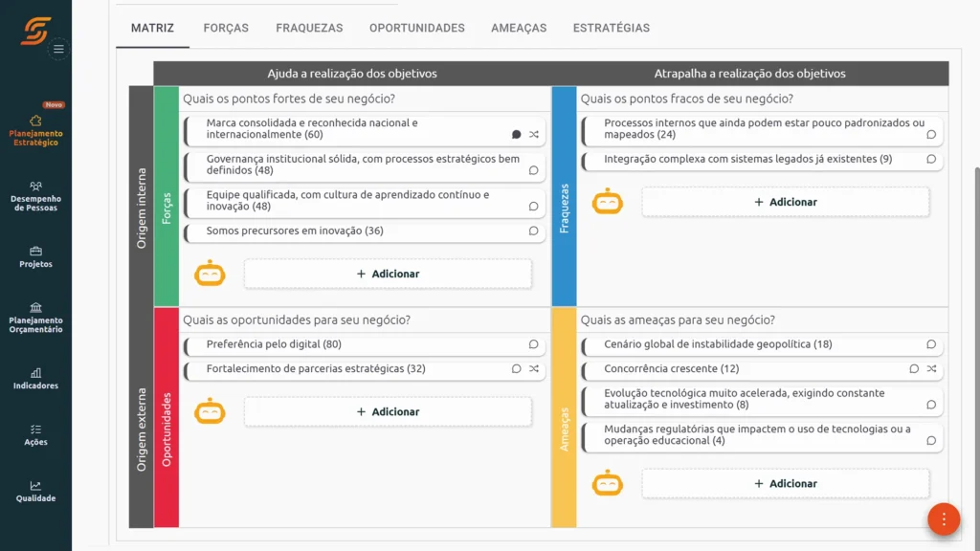
Task: Open comment on Evolução tecnológica item
Action: [931, 405]
